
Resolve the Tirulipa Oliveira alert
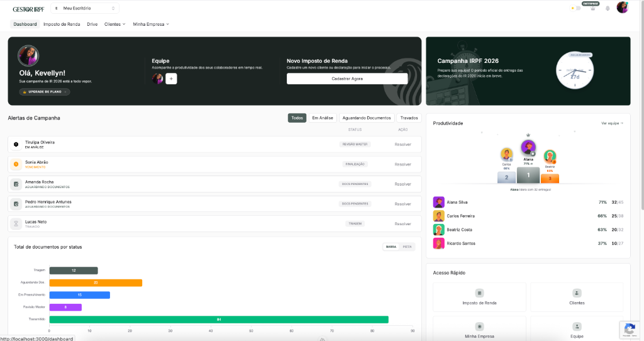pos(403,144)
